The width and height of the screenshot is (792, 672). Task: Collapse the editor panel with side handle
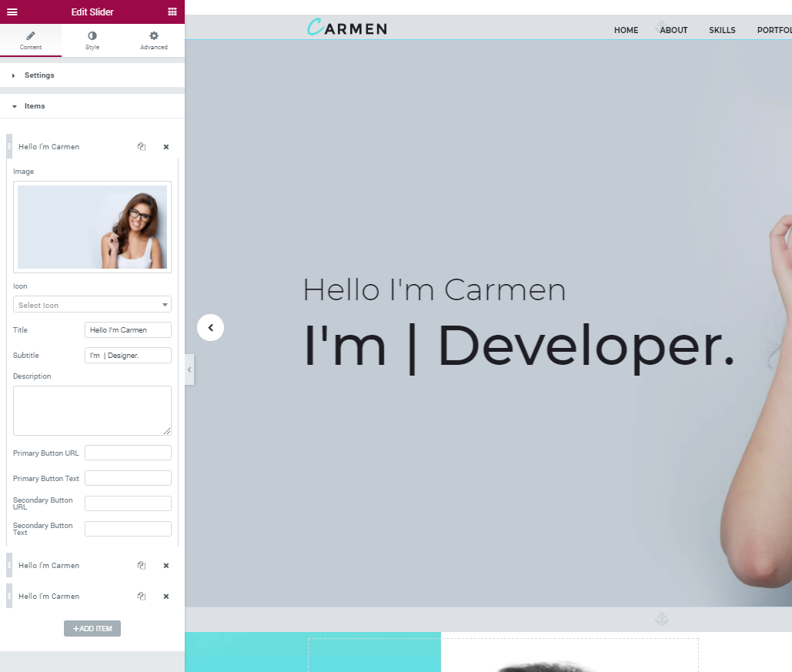(189, 369)
